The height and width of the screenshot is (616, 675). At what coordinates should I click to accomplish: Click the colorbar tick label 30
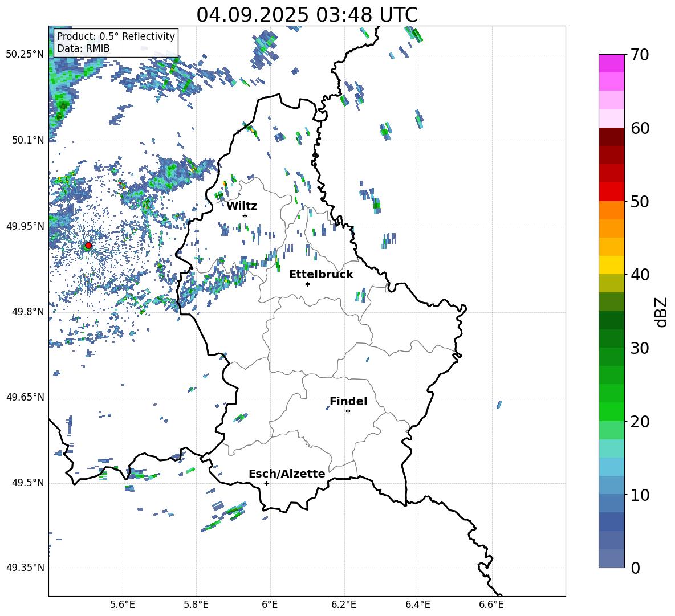[x=640, y=348]
